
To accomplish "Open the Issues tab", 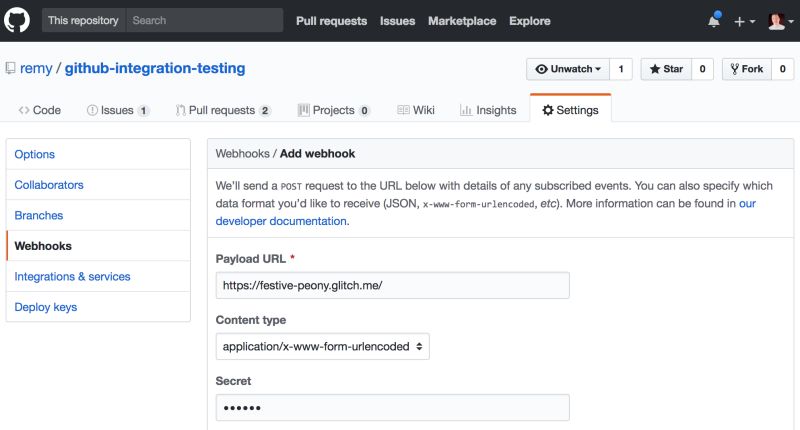I will pos(118,110).
